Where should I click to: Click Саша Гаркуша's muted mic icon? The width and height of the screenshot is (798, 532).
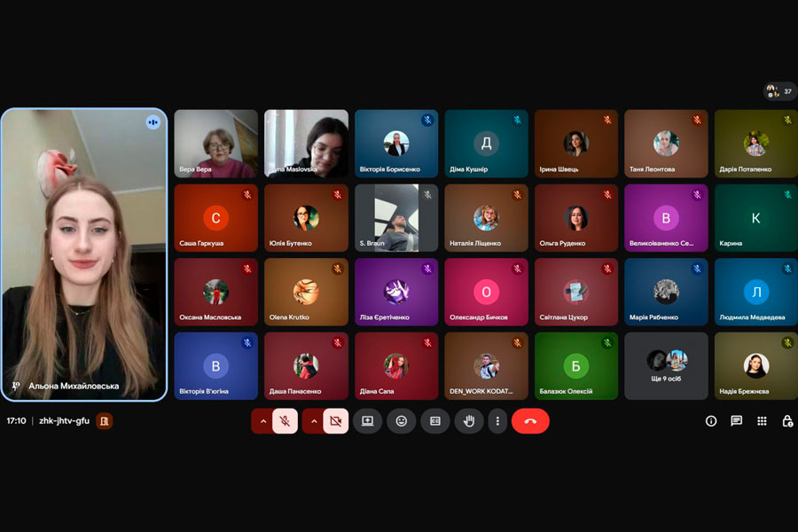[x=247, y=194]
